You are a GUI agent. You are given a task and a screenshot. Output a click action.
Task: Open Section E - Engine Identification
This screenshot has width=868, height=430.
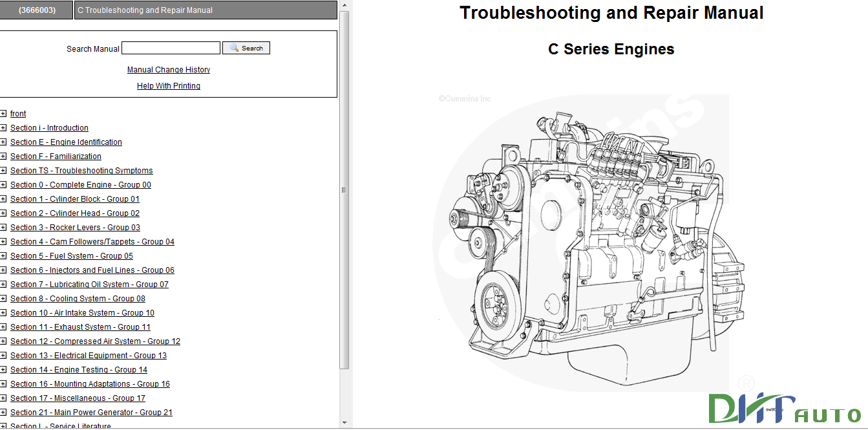pyautogui.click(x=66, y=142)
